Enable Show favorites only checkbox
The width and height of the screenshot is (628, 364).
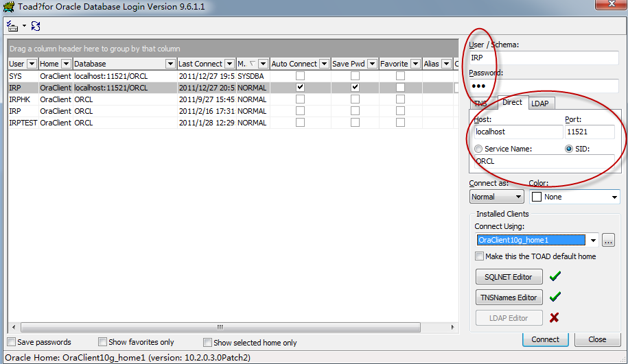102,342
